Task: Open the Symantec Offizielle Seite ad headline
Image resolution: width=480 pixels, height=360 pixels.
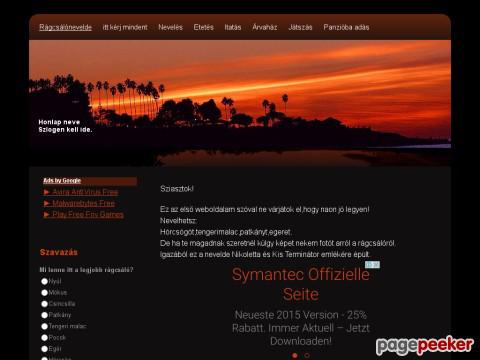Action: tap(301, 284)
